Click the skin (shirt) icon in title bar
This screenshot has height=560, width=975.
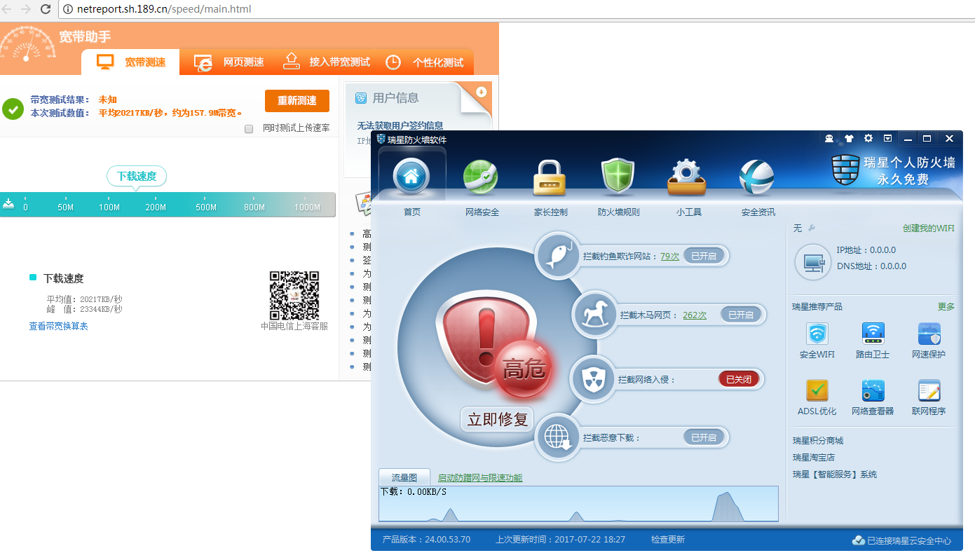click(850, 139)
